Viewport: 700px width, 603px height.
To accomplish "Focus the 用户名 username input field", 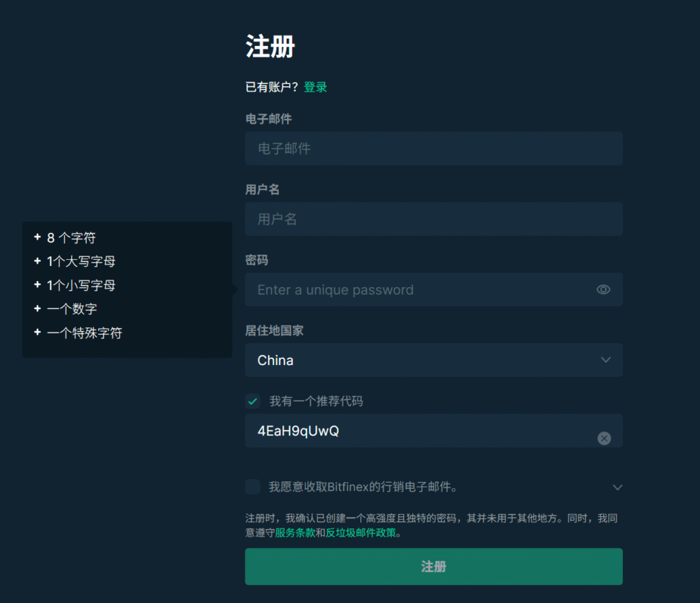I will coord(433,219).
